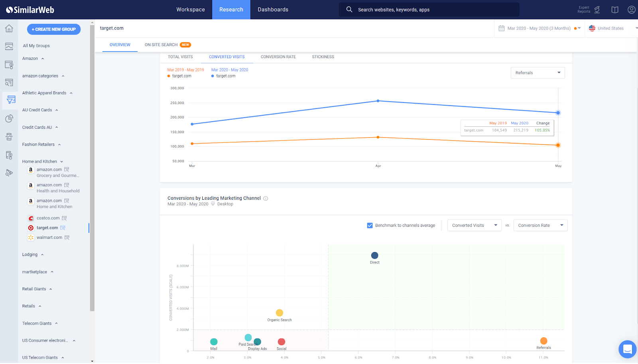Screen dimensions: 638x364
Task: Open sidebar icon directly below the pie chart
Action: 9,137
